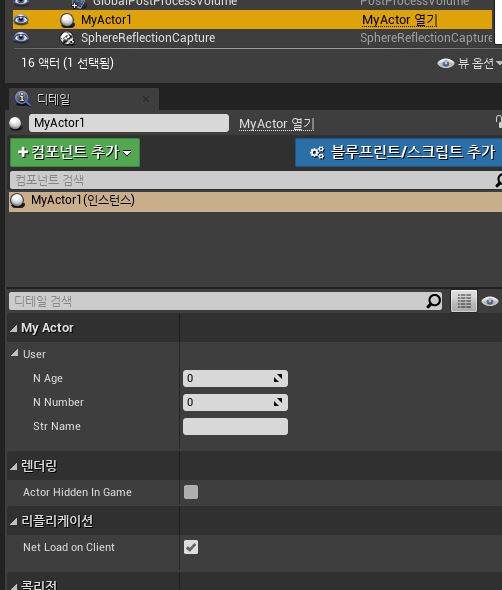The height and width of the screenshot is (590, 502).
Task: Select the MyActor1 row in outliner
Action: (x=252, y=20)
